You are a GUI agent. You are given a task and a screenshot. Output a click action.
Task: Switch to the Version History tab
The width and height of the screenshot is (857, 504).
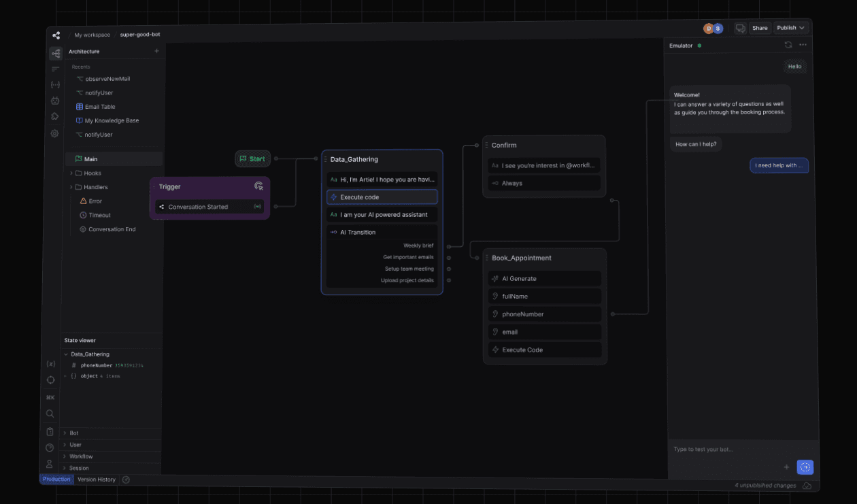point(97,480)
